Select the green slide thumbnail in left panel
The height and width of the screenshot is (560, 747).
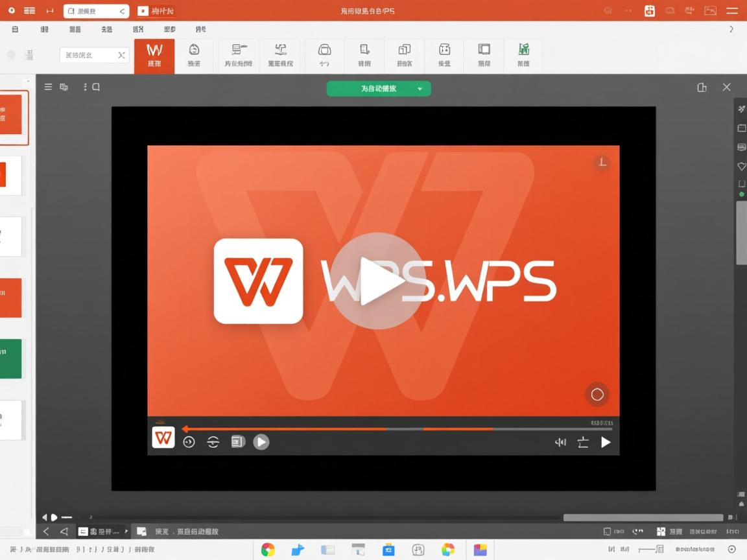(11, 358)
